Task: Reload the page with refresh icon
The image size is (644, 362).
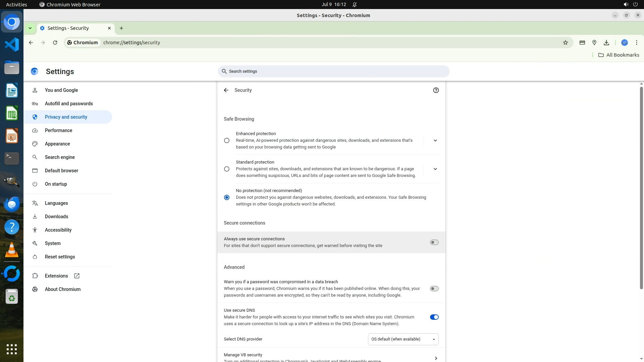Action: click(x=55, y=43)
